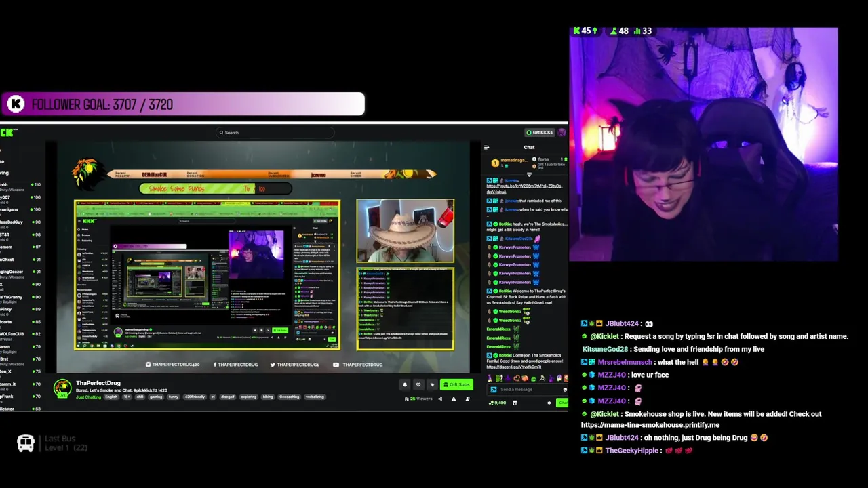Click the emote row above chat input
Viewport: 868px width, 488px height.
click(x=528, y=378)
